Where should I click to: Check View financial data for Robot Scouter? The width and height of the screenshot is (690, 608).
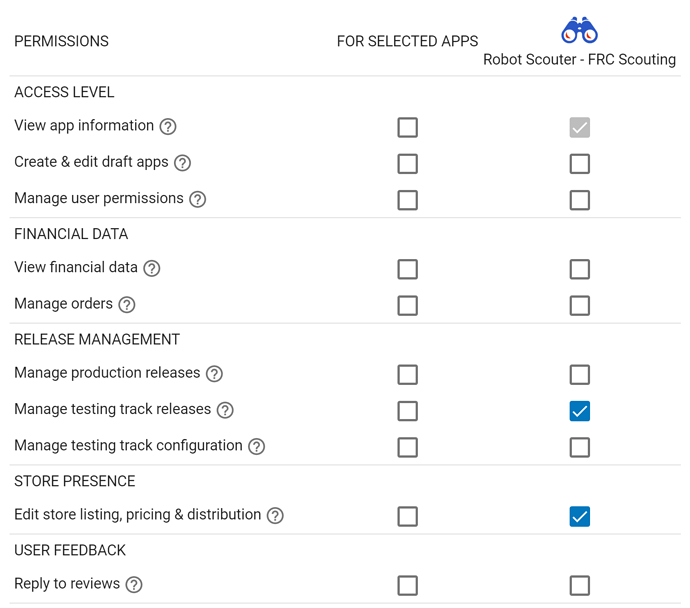[x=580, y=269]
